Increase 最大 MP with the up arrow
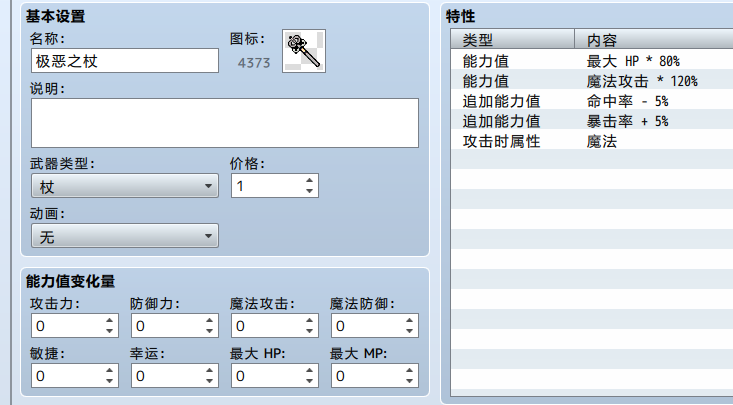The width and height of the screenshot is (733, 405). click(x=410, y=370)
